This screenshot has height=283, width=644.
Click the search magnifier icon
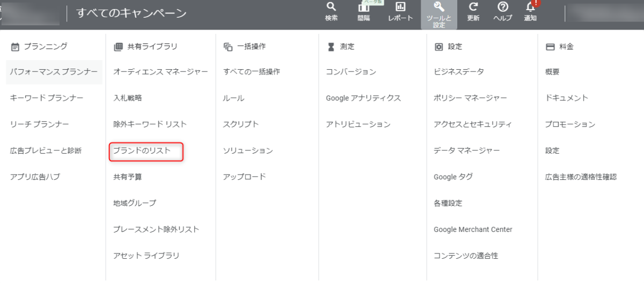tap(331, 8)
